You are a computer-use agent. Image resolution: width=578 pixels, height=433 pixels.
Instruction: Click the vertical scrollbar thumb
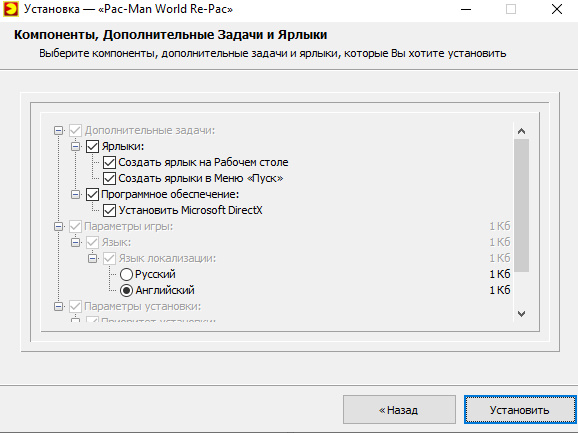coord(521,205)
